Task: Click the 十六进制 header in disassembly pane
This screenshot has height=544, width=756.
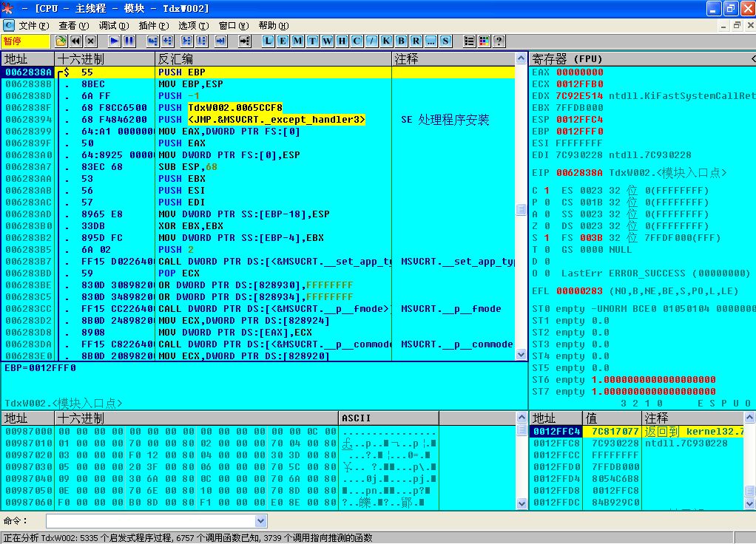Action: point(104,59)
